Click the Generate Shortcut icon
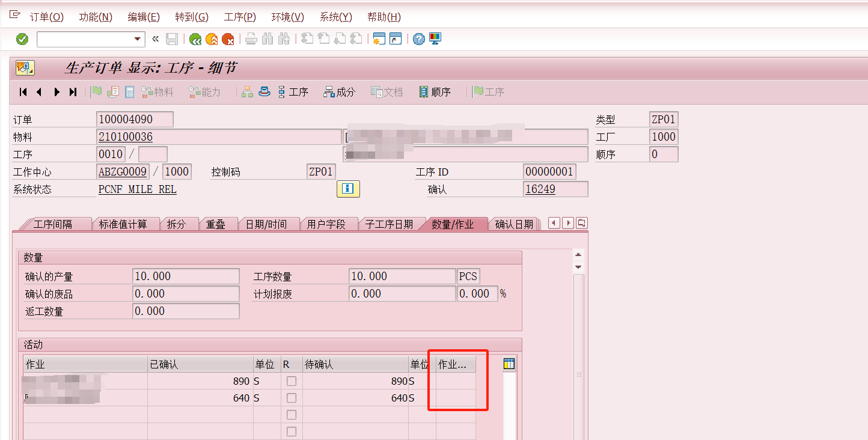The image size is (868, 440). [395, 39]
